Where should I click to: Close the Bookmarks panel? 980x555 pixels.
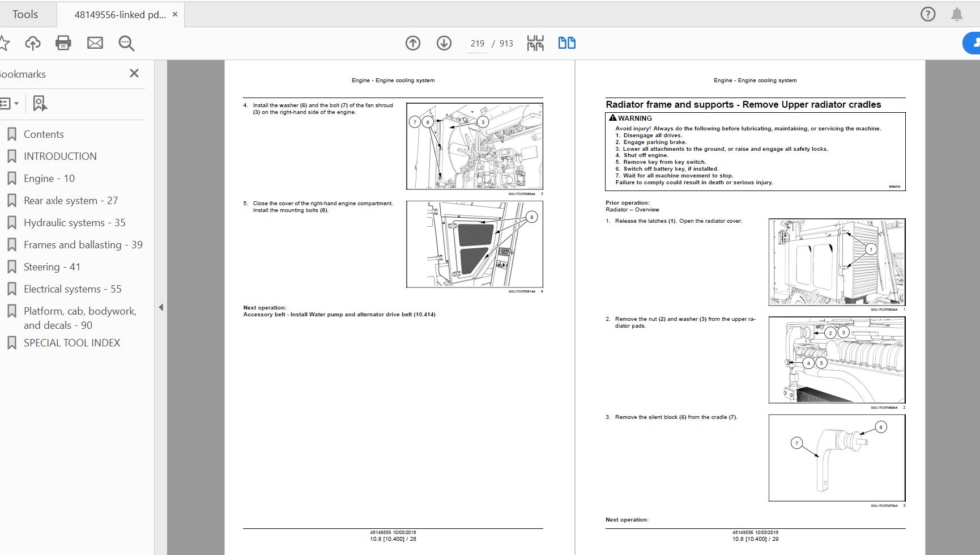tap(134, 73)
